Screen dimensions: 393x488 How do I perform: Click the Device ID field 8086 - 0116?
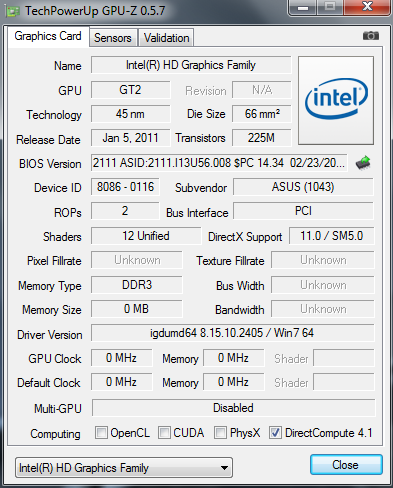click(125, 187)
